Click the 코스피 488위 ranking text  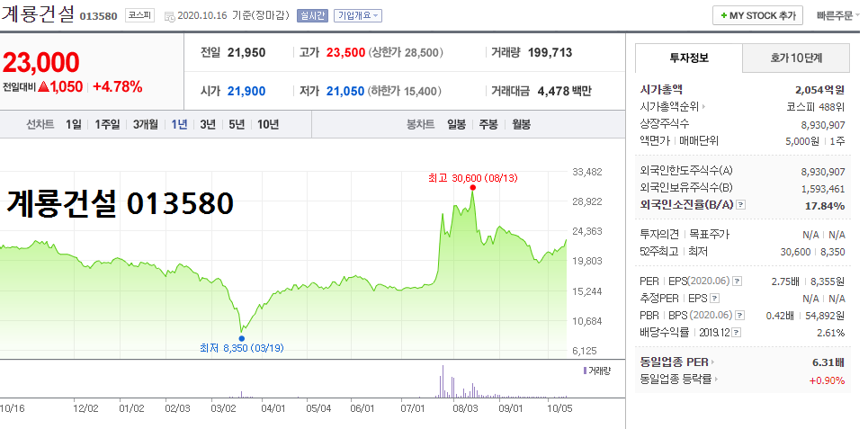[816, 106]
